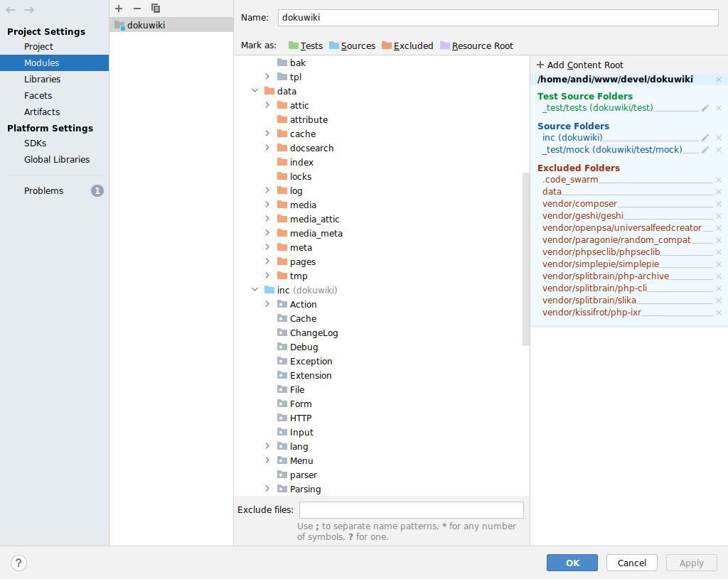Mark selected folder as Resource Root
The height and width of the screenshot is (579, 728).
point(477,45)
